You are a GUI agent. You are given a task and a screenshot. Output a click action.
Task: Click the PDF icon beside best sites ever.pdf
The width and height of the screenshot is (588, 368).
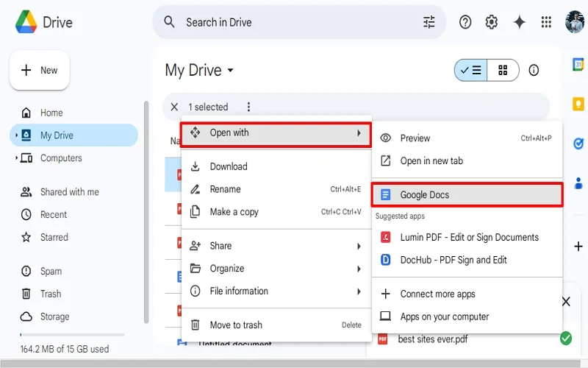[x=382, y=339]
